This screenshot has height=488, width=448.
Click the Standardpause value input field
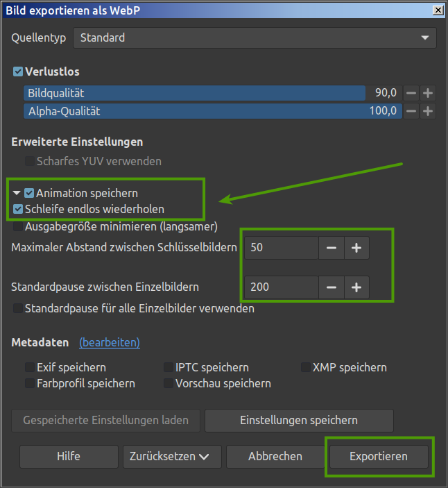pyautogui.click(x=281, y=287)
